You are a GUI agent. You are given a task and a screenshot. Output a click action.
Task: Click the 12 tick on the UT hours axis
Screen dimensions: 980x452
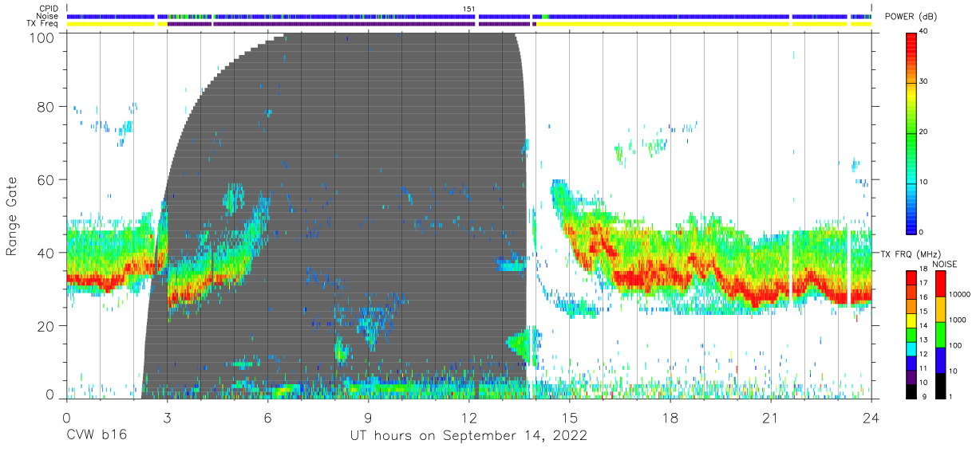468,417
